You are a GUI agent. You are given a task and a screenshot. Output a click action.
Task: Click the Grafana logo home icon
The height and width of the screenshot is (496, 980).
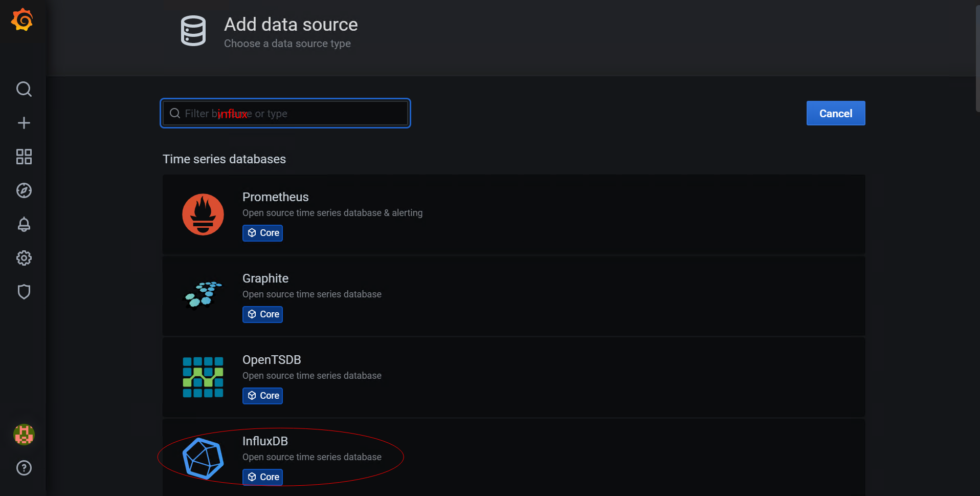(23, 20)
